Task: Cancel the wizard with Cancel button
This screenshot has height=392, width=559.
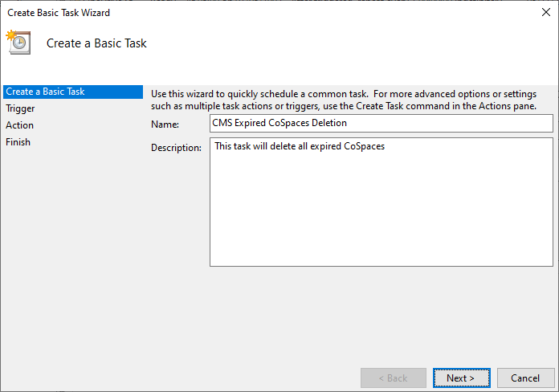Action: (x=525, y=378)
